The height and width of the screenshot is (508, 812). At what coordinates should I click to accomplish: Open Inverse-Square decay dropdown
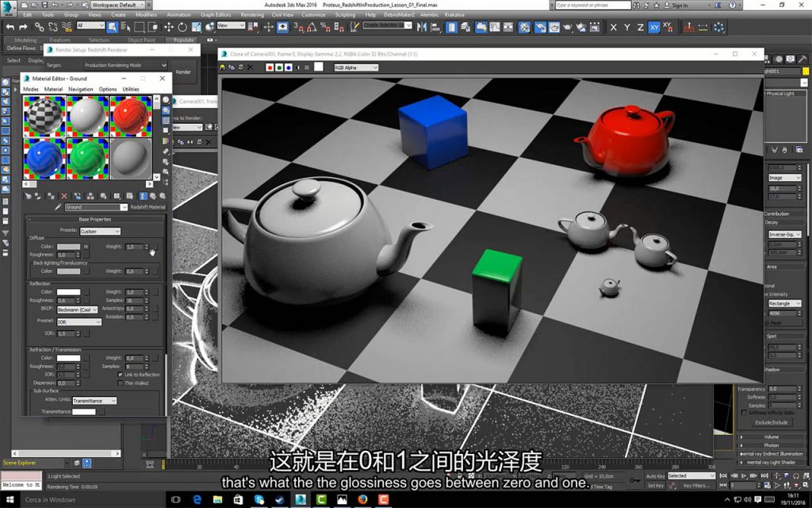click(x=784, y=234)
